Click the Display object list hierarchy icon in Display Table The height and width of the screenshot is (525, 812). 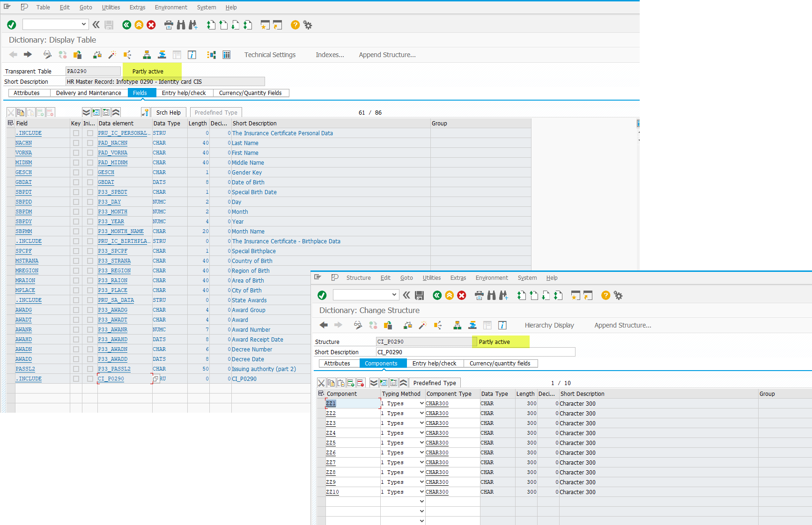pyautogui.click(x=147, y=55)
